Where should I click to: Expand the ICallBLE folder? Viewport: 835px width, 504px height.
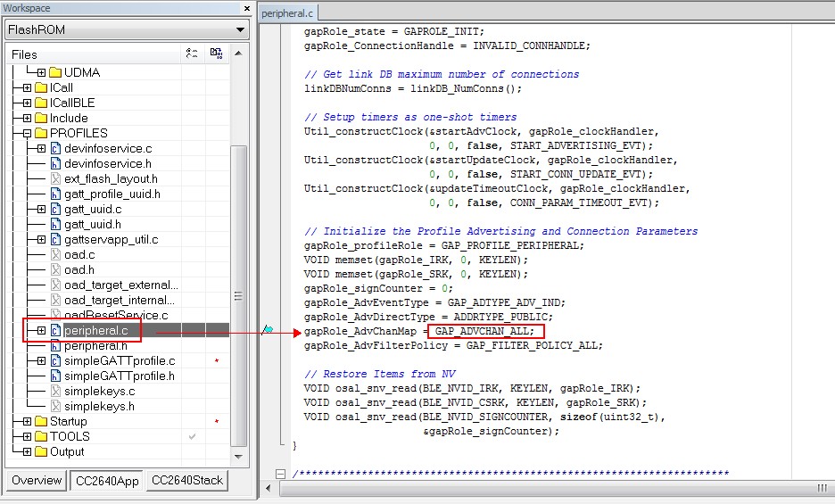tap(27, 103)
